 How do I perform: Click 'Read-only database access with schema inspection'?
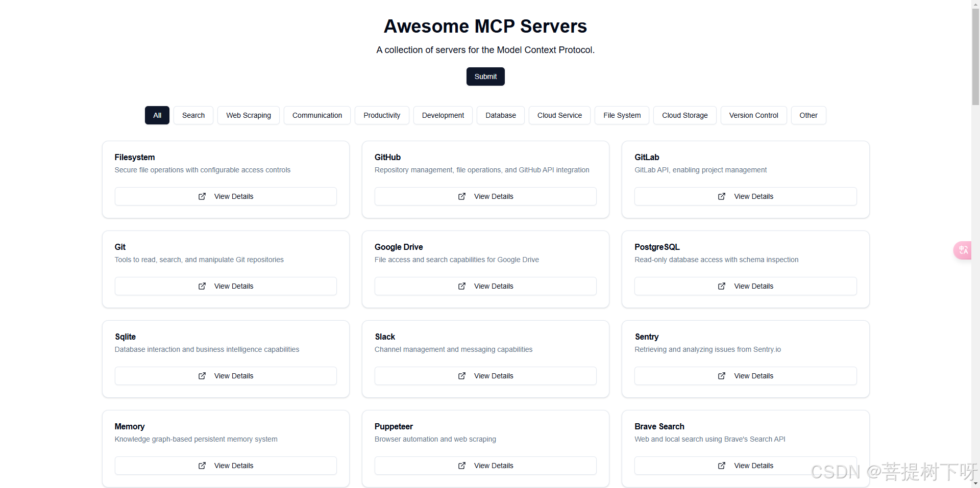tap(717, 260)
